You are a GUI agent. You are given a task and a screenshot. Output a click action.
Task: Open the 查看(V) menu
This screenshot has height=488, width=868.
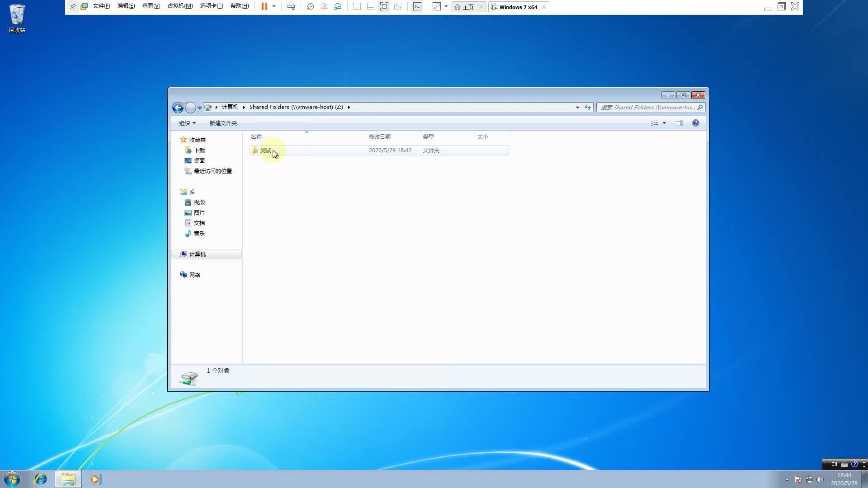(151, 6)
